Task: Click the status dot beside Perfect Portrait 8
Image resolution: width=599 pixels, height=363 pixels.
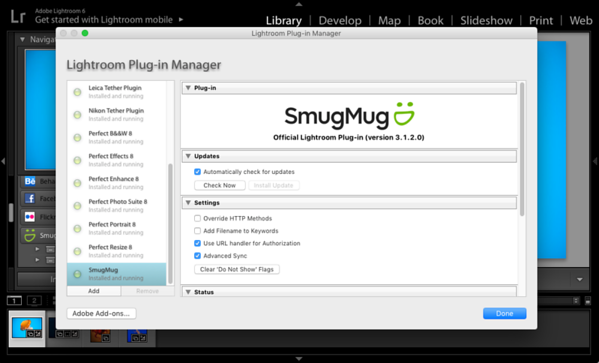Action: pyautogui.click(x=78, y=228)
